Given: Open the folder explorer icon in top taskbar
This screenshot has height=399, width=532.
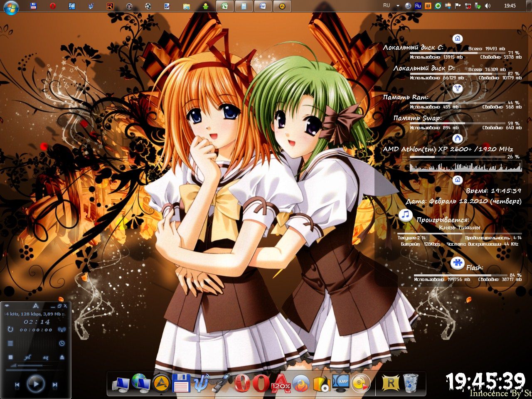Looking at the screenshot, I should pyautogui.click(x=187, y=6).
